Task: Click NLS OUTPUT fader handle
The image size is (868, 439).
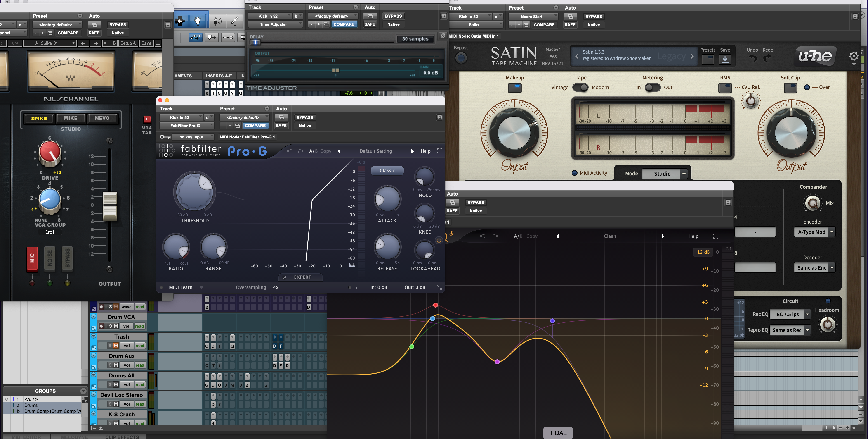Action: click(109, 206)
